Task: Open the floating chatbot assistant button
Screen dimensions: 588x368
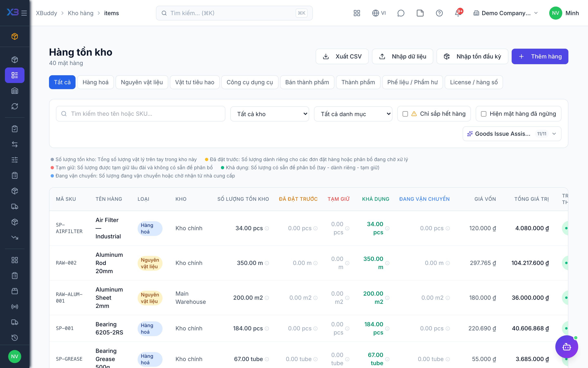Action: point(567,347)
